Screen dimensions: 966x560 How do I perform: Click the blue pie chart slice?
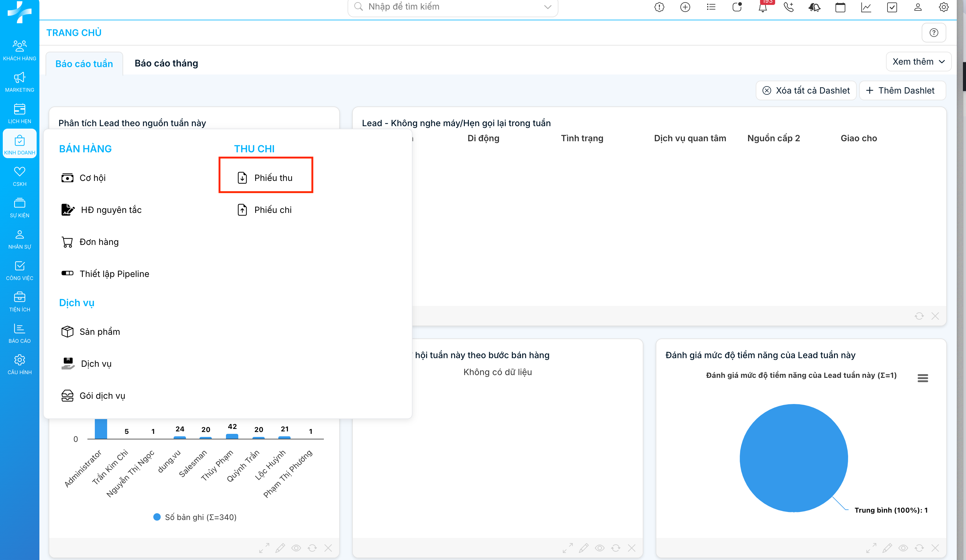(x=794, y=458)
